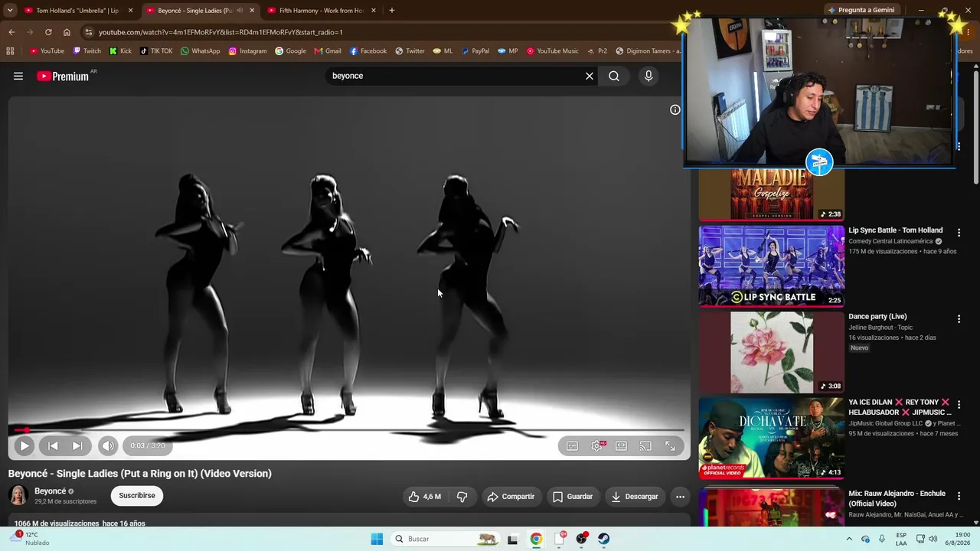Show hidden system tray icons
The image size is (980, 551).
coord(849,539)
